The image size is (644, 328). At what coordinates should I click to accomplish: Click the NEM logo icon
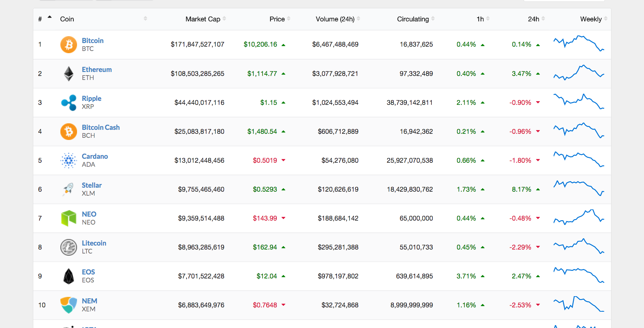click(x=68, y=305)
